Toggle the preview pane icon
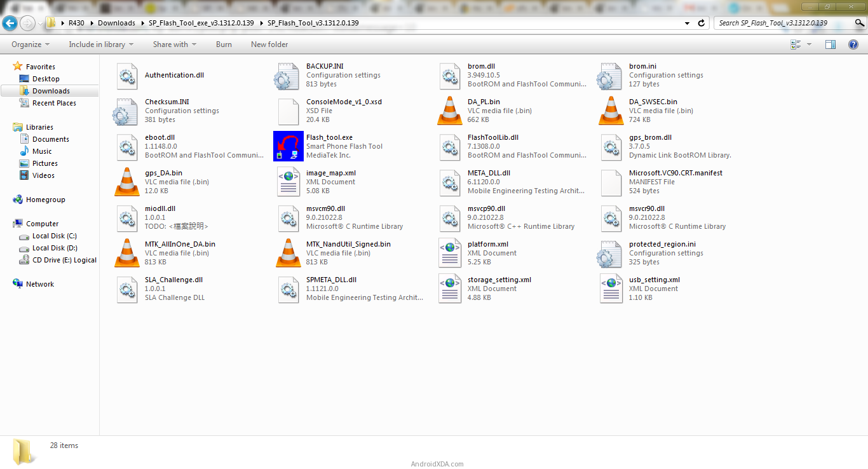The width and height of the screenshot is (868, 469). [831, 44]
